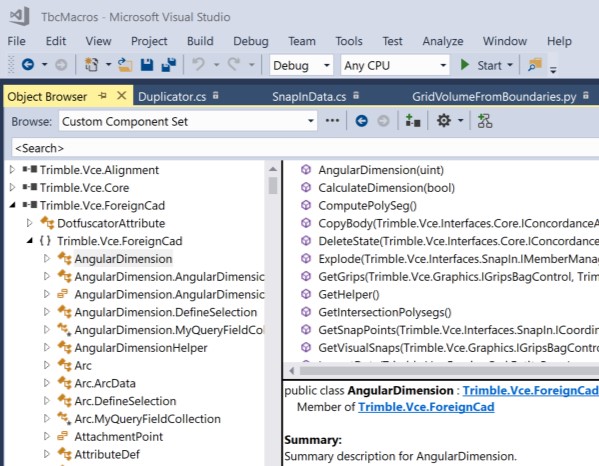Click the tree pane scroll-up arrow
Viewport: 599px width, 466px height.
click(x=273, y=168)
